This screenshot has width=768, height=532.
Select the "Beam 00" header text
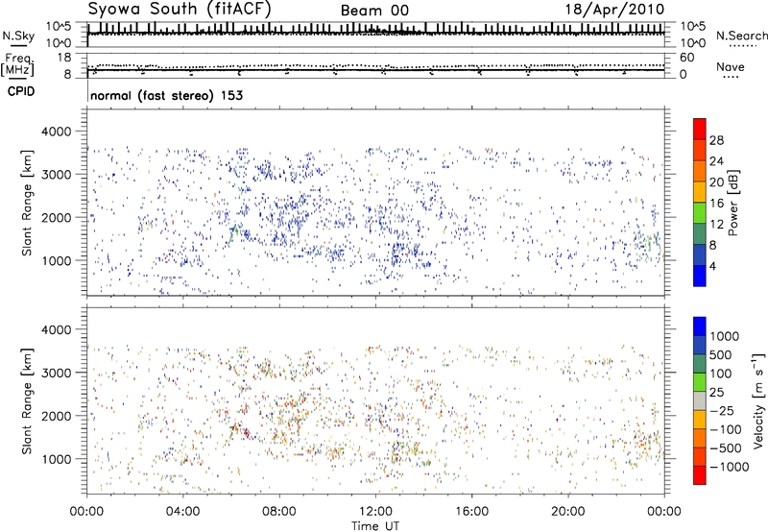coord(374,11)
